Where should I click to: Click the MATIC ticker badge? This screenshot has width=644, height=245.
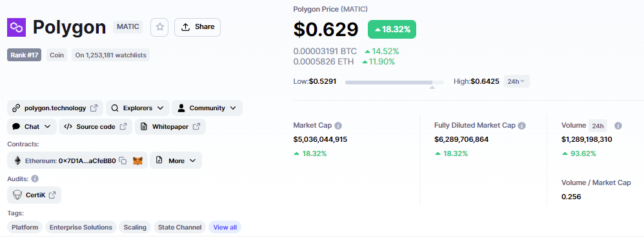(x=128, y=27)
